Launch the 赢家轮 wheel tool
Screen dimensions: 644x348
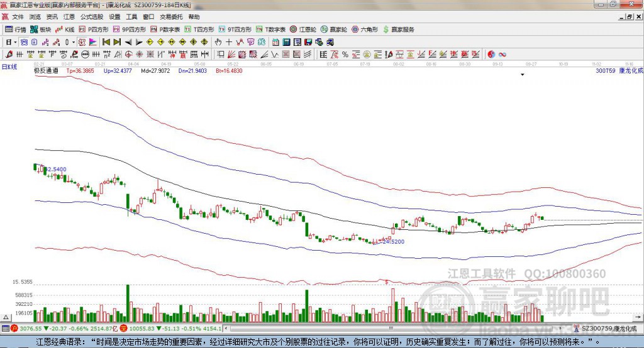(x=334, y=30)
